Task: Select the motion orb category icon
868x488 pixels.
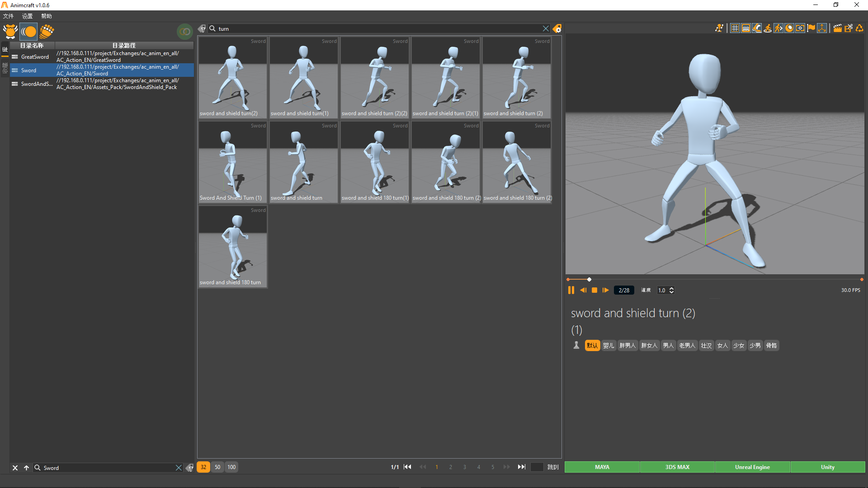Action: click(28, 32)
